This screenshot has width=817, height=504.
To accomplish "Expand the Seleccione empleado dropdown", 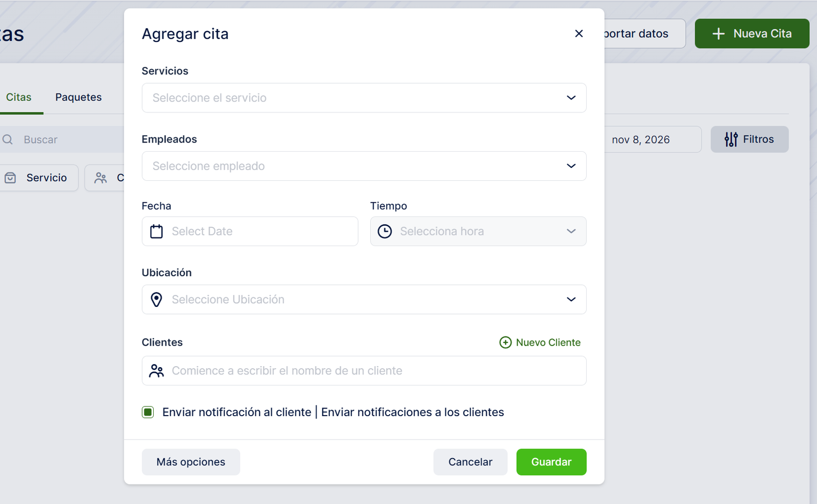I will (364, 166).
